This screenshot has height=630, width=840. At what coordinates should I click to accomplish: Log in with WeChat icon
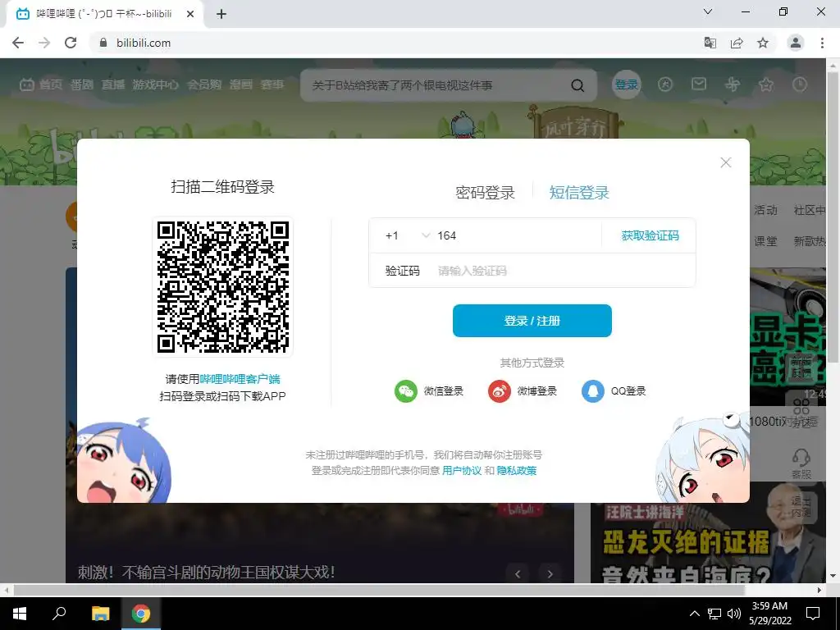(x=405, y=391)
